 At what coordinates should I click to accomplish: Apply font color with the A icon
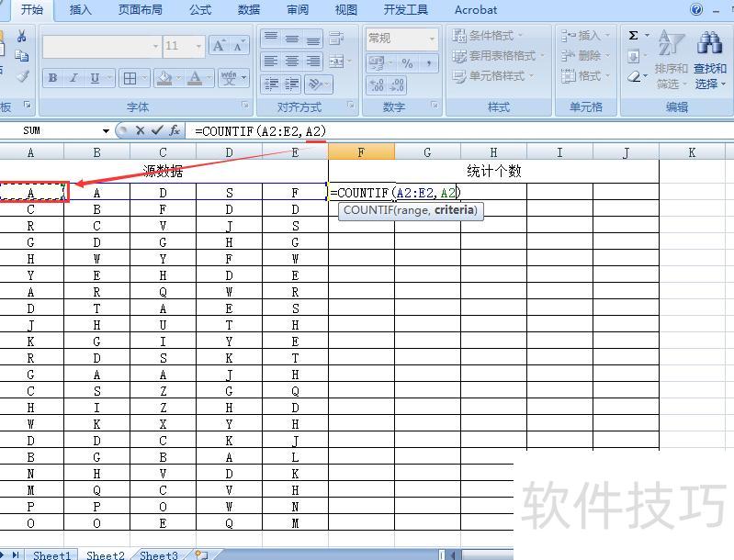click(x=195, y=78)
